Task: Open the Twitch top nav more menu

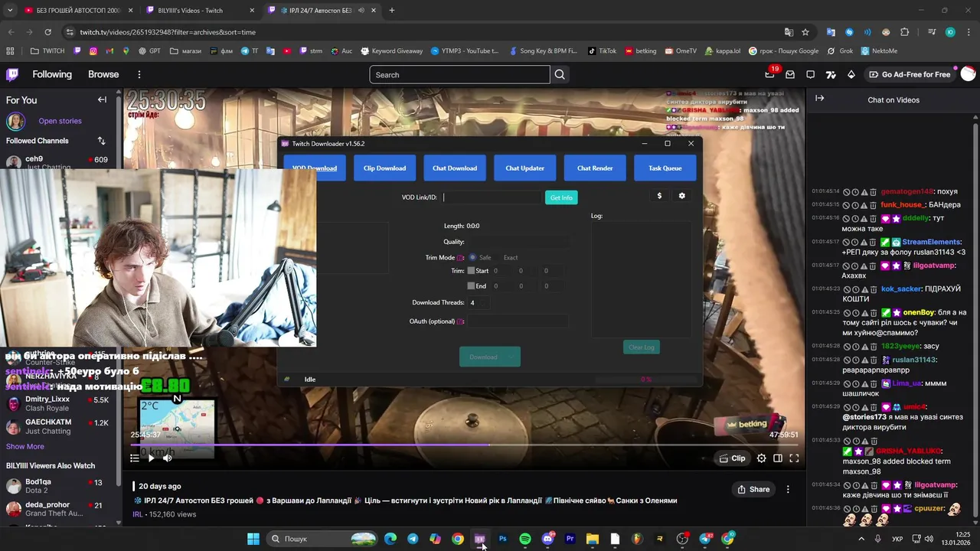Action: click(139, 74)
